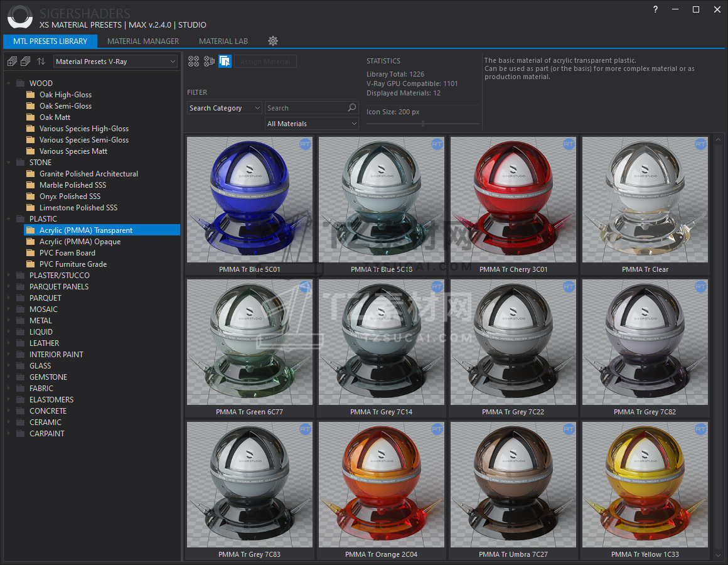
Task: Collapse the STONE category arrow
Action: click(8, 163)
